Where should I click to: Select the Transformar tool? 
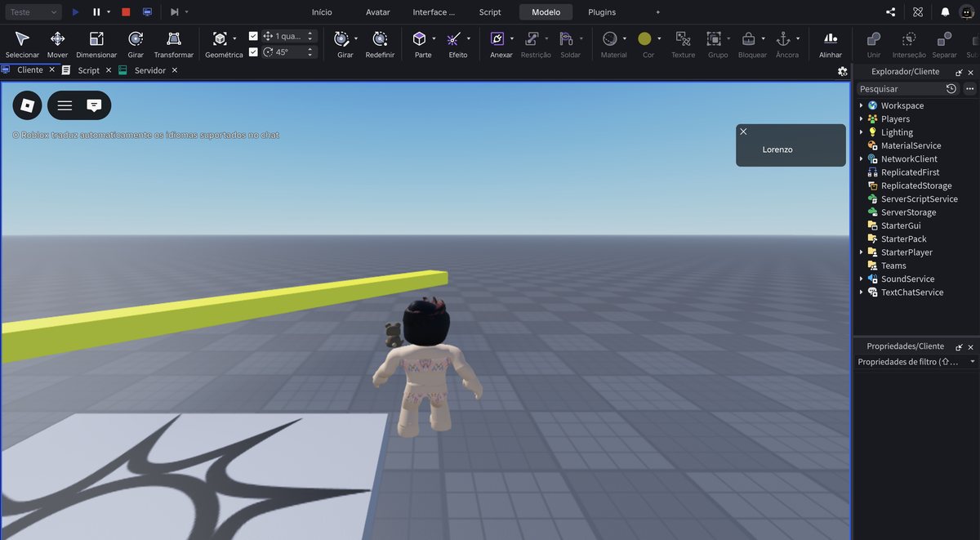(173, 44)
